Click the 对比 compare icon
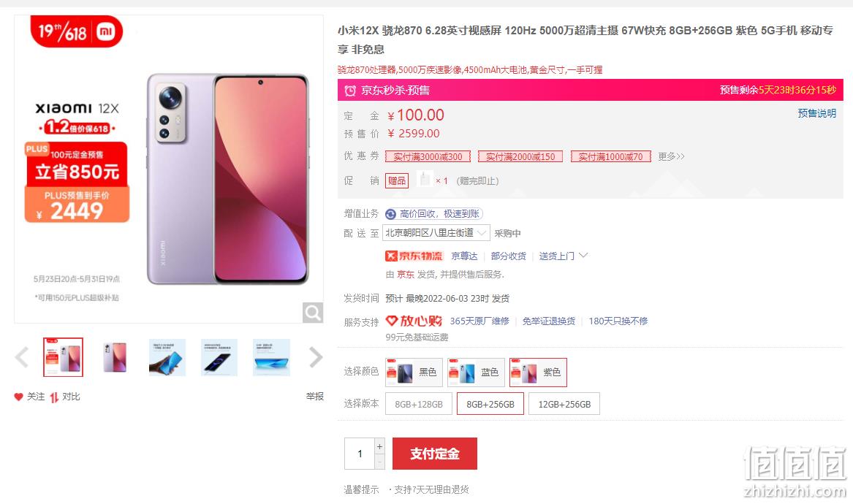This screenshot has width=853, height=504. [x=54, y=397]
